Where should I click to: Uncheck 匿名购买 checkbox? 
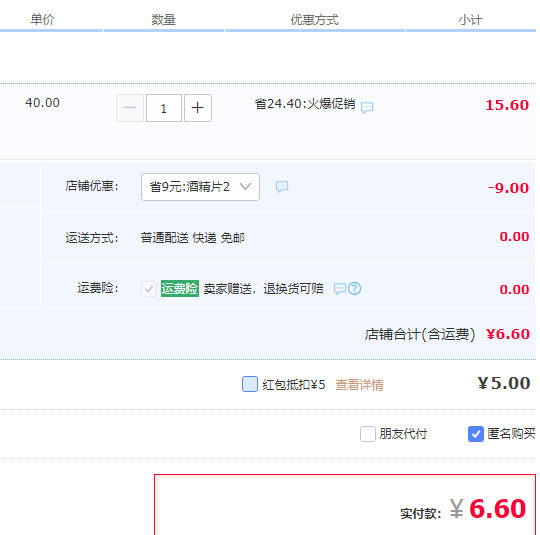pos(476,433)
